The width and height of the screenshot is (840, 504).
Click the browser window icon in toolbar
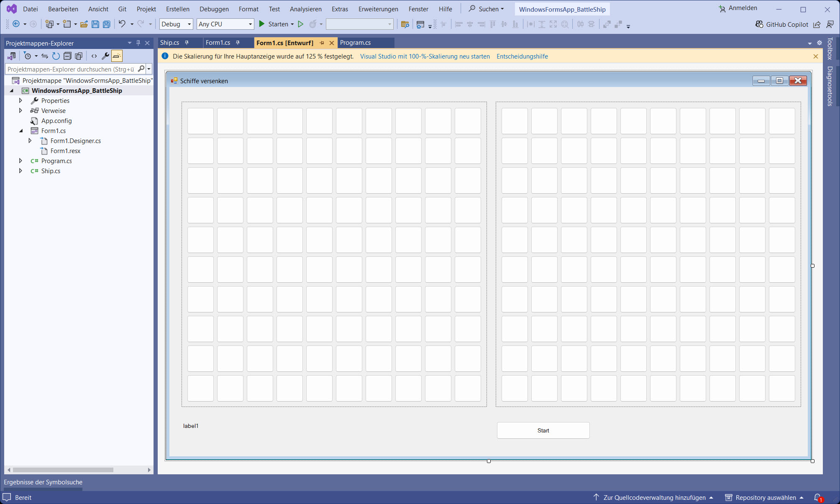420,24
